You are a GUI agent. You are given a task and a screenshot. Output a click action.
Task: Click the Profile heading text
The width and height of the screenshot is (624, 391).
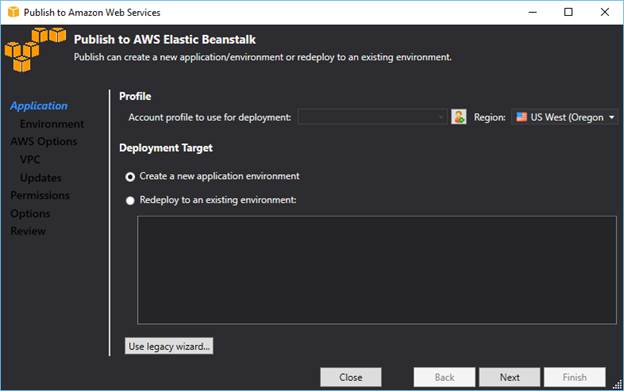(135, 96)
